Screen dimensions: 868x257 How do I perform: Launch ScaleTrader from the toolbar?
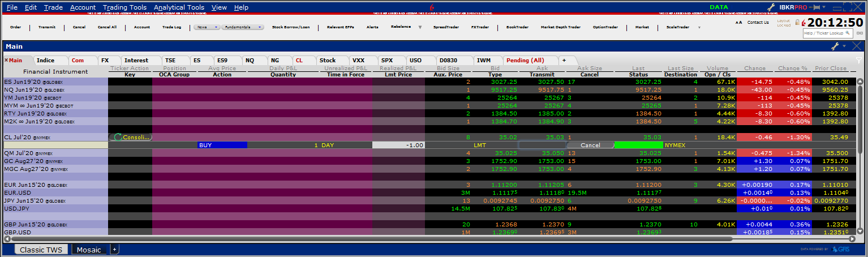678,27
